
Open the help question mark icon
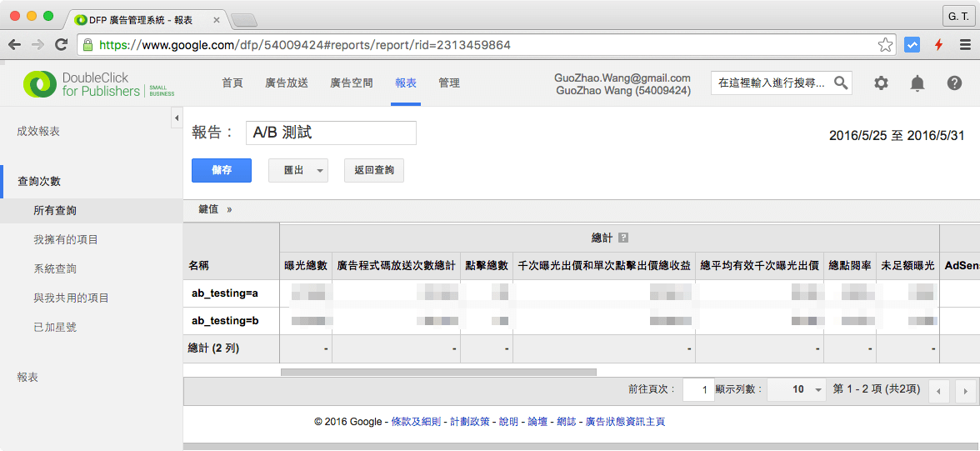[x=953, y=83]
